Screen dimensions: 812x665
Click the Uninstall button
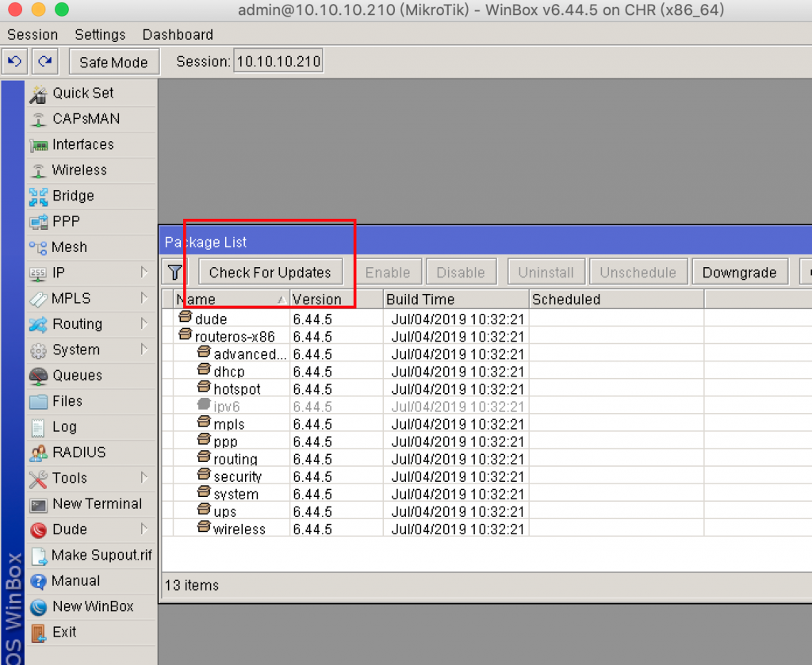546,272
